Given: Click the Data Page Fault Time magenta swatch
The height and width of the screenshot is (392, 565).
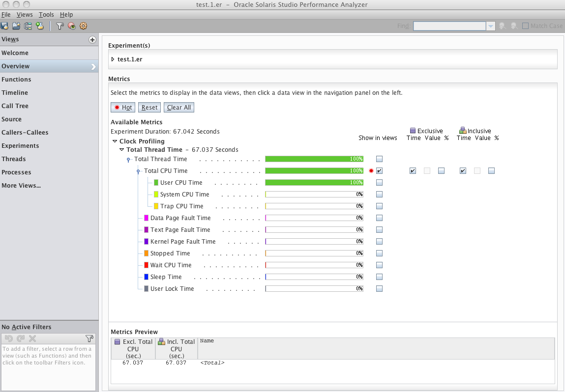Looking at the screenshot, I should (x=147, y=218).
